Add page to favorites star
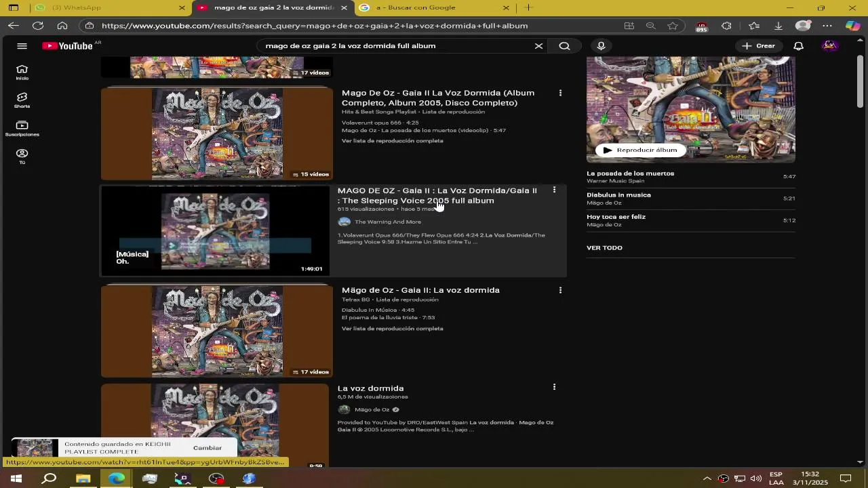 pyautogui.click(x=673, y=26)
